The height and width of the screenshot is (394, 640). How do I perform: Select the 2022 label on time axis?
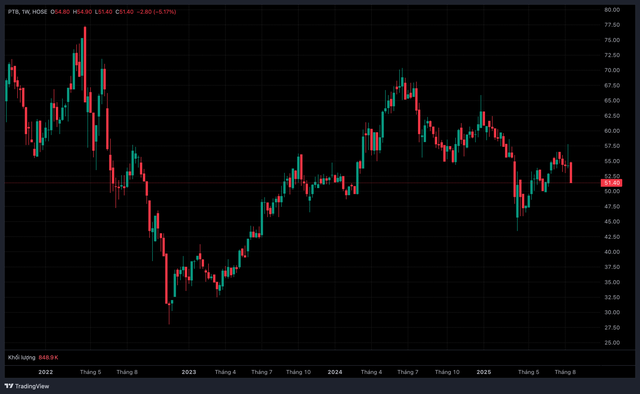coord(45,372)
